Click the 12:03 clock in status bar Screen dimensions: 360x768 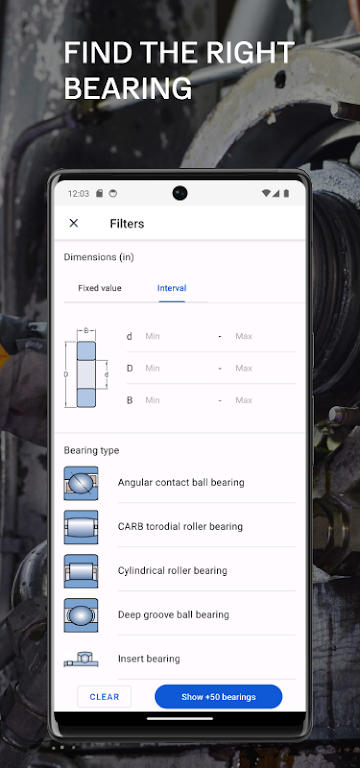point(78,193)
